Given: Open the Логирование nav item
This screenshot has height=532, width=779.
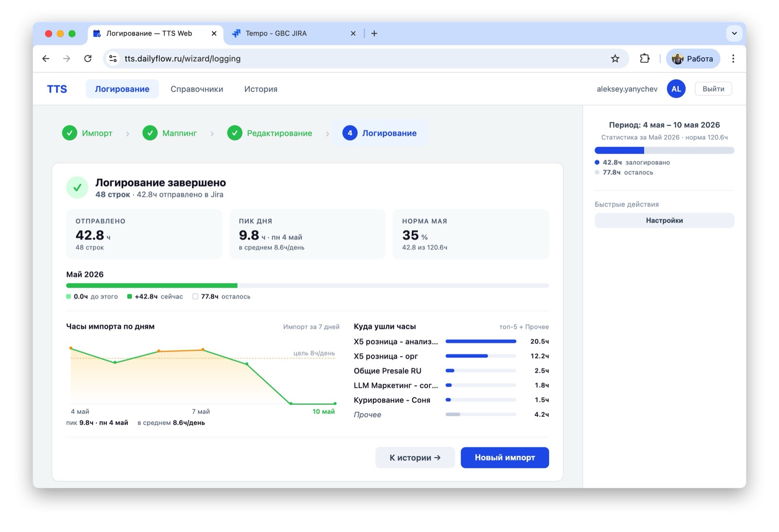Looking at the screenshot, I should pos(122,89).
